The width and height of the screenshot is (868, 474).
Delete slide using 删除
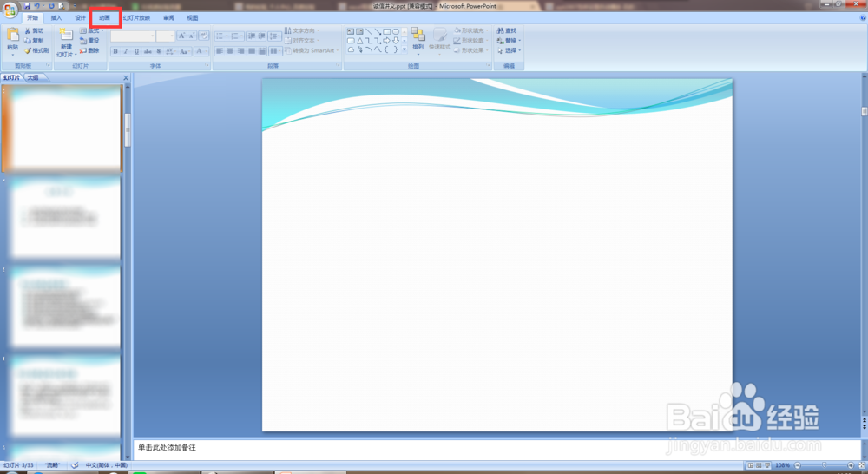(x=89, y=50)
